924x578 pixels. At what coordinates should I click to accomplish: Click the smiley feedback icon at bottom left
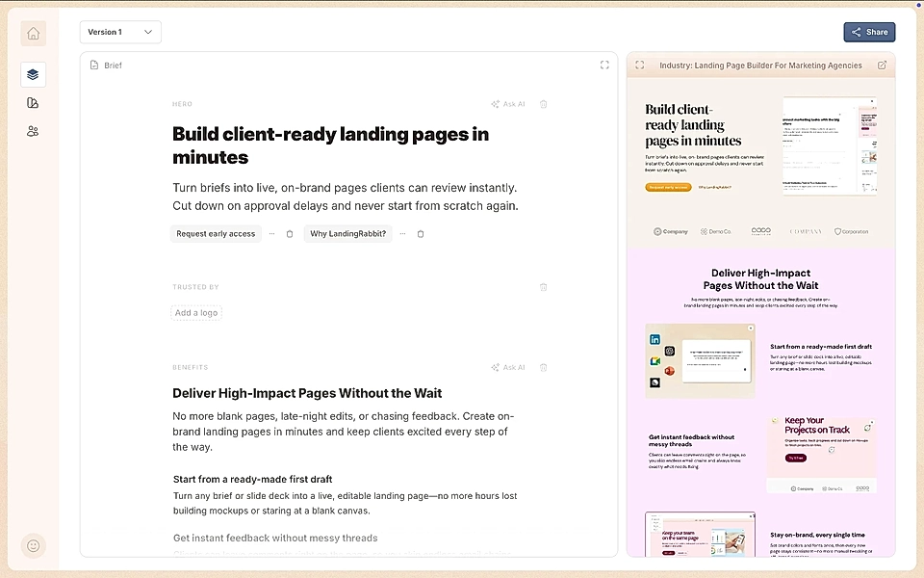coord(33,545)
